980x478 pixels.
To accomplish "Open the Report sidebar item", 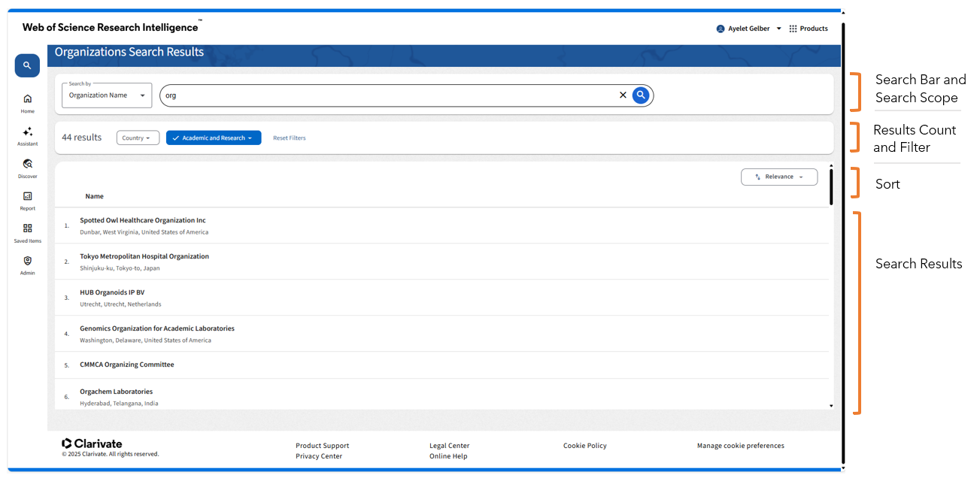I will tap(27, 201).
